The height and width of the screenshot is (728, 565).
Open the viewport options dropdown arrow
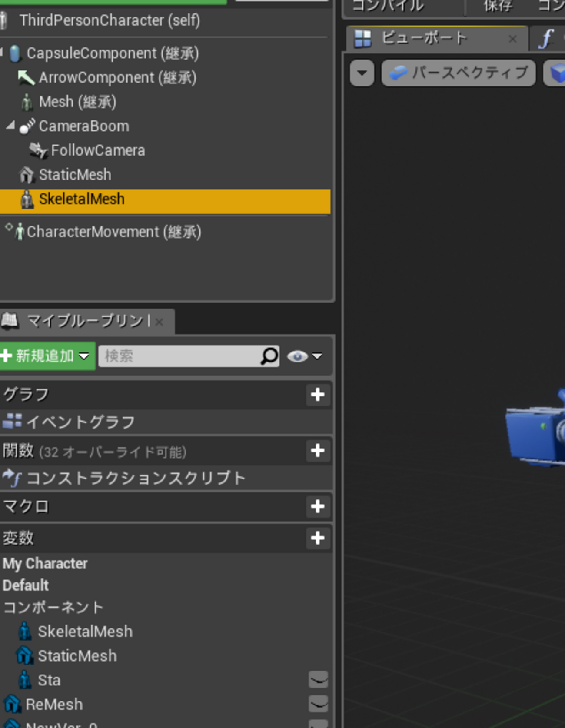362,73
